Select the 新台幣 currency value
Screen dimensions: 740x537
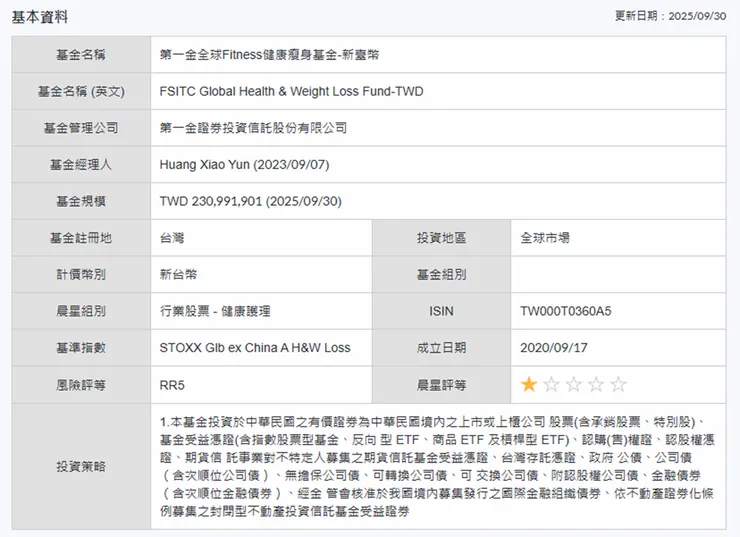(178, 275)
